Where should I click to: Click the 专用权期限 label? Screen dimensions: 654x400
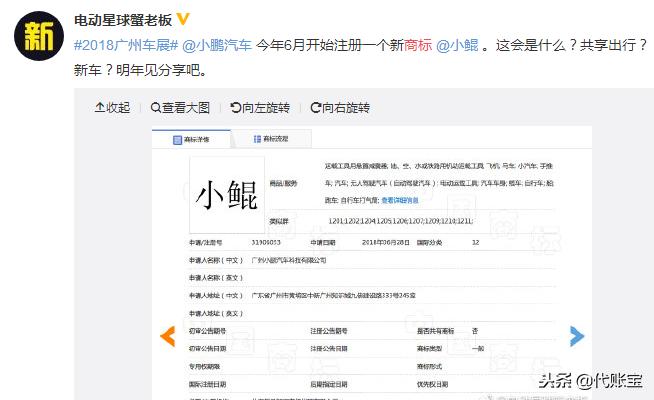tap(204, 366)
